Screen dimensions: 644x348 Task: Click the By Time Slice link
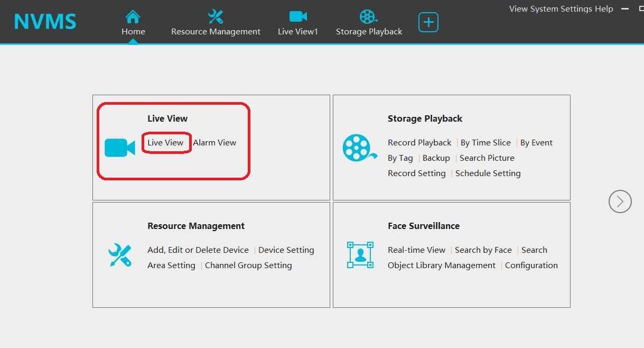coord(485,142)
